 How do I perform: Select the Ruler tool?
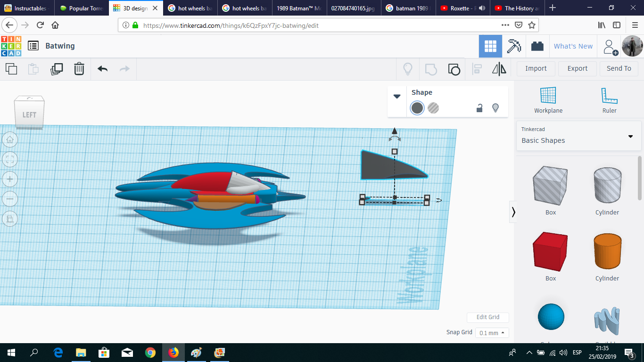tap(609, 100)
